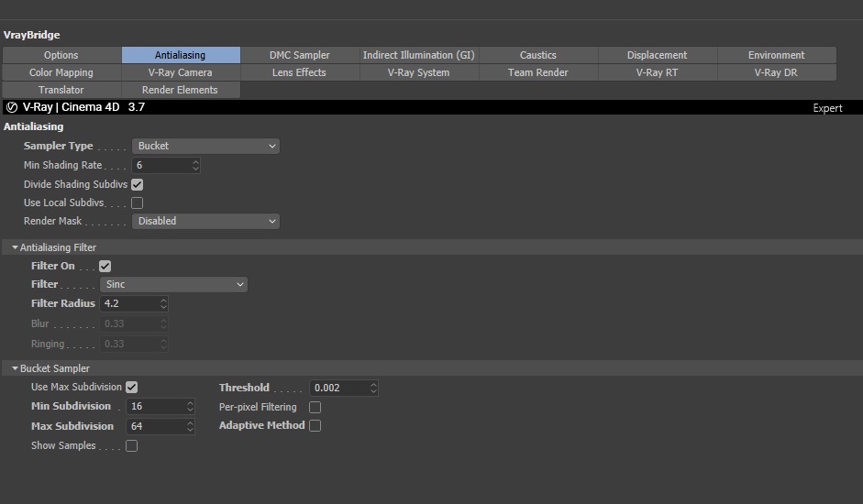Collapse the Antialiasing Filter section
This screenshot has width=863, height=504.
pyautogui.click(x=15, y=247)
